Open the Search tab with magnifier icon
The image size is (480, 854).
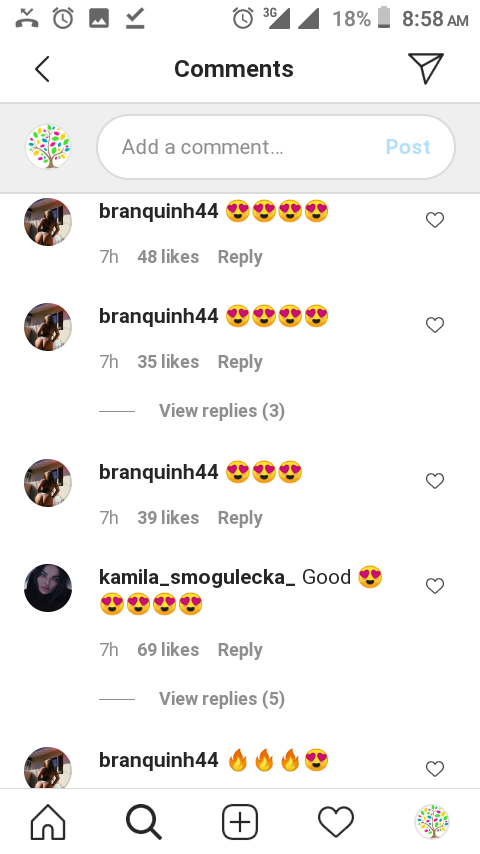pyautogui.click(x=144, y=821)
